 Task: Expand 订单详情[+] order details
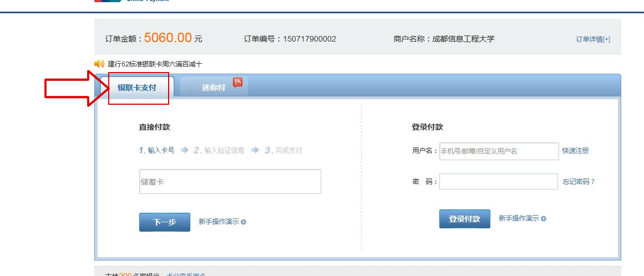pyautogui.click(x=592, y=39)
